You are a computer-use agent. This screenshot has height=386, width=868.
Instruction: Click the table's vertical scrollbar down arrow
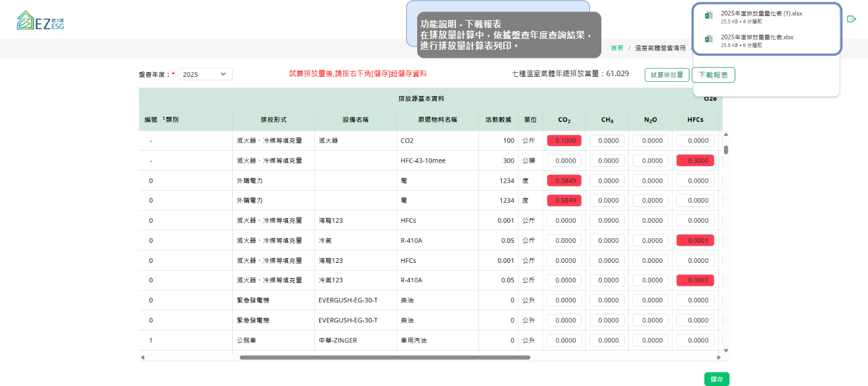(726, 350)
